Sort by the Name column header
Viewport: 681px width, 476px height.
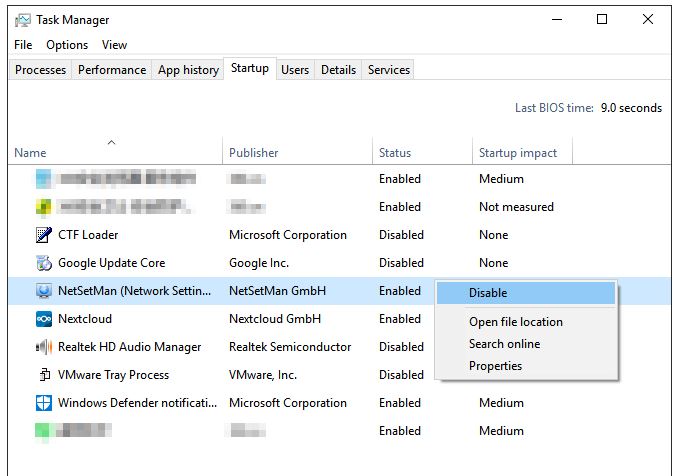click(x=115, y=153)
